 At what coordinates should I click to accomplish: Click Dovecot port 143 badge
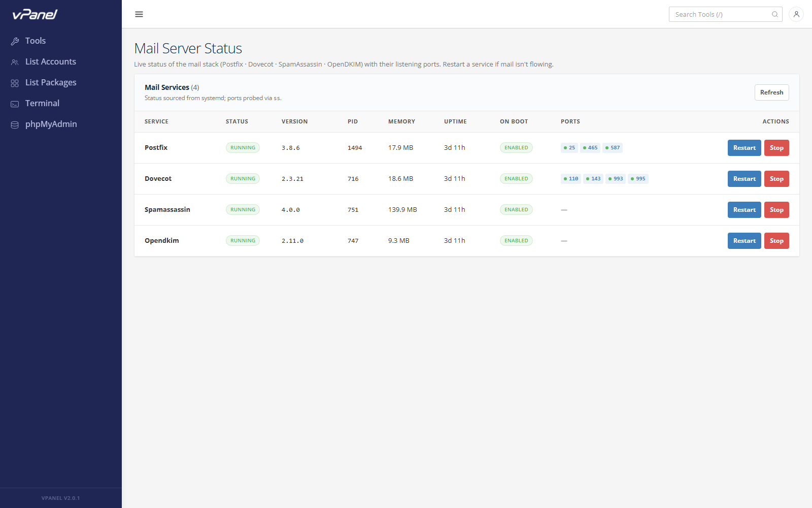coord(593,179)
